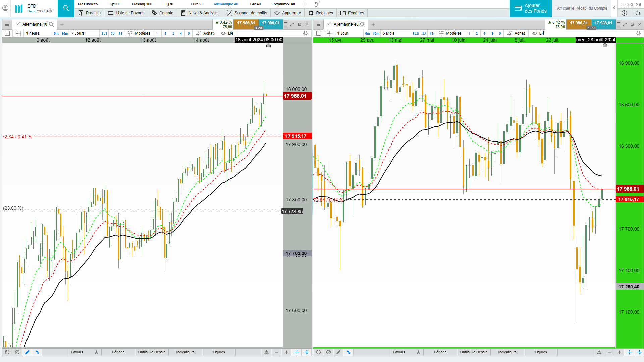Viewport: 644px width, 362px height.
Task: Click Ajouter des Fonds button
Action: tap(531, 8)
